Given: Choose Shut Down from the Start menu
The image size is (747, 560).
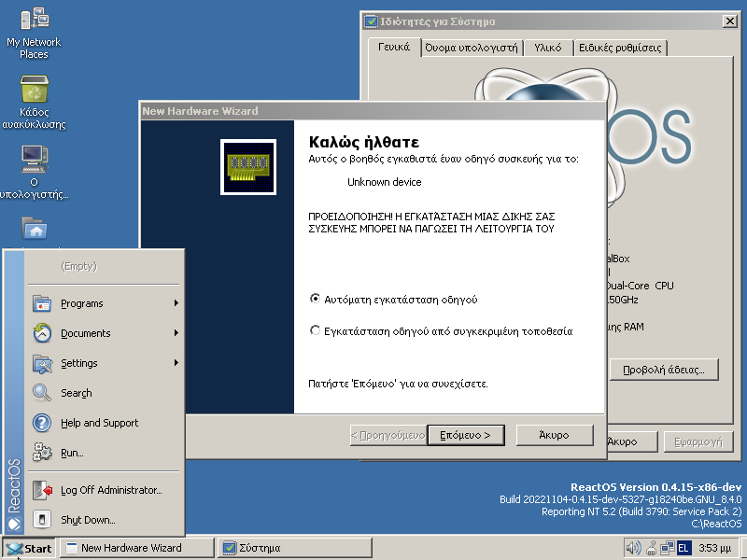Looking at the screenshot, I should point(88,520).
